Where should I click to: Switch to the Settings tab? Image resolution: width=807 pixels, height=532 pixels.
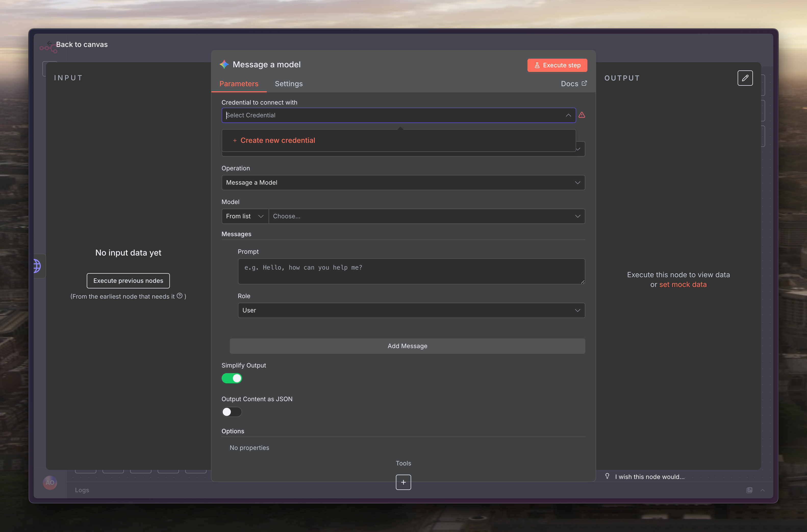[x=288, y=84]
